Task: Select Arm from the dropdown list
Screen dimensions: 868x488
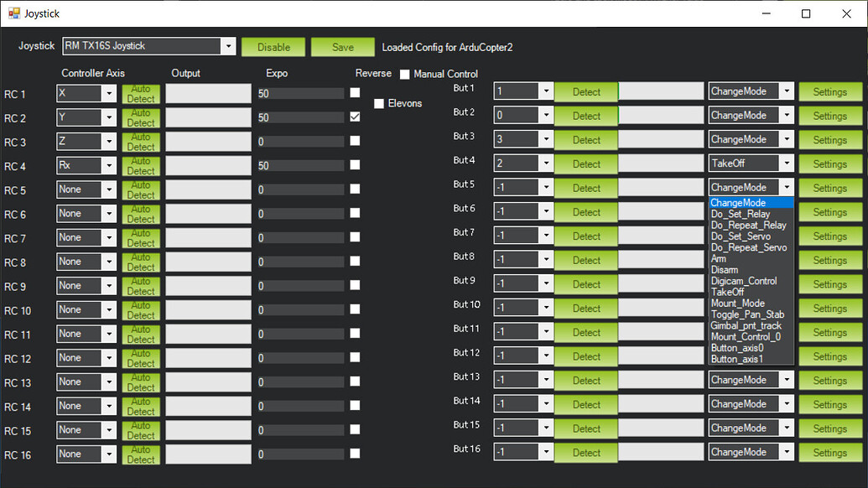Action: pos(719,259)
